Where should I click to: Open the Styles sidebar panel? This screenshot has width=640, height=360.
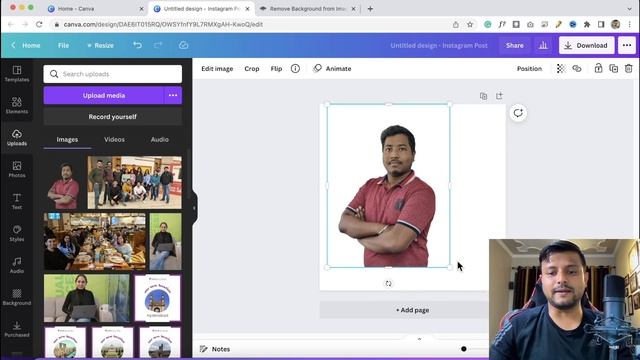point(17,233)
